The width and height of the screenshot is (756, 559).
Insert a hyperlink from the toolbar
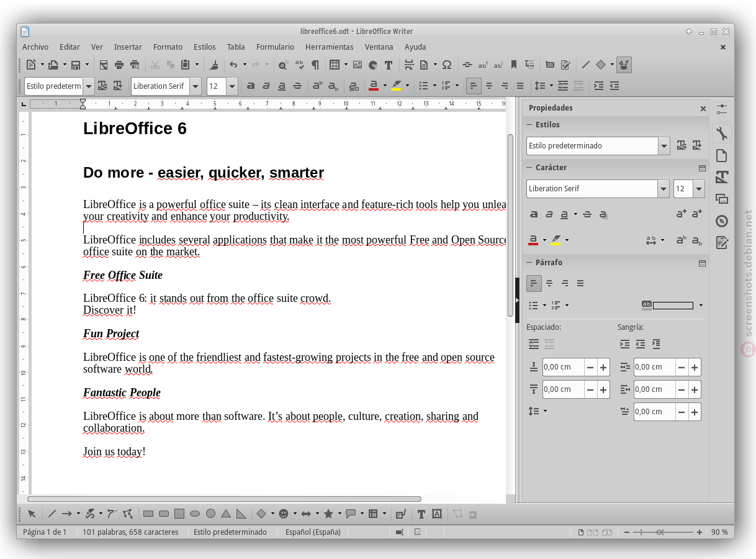click(467, 65)
